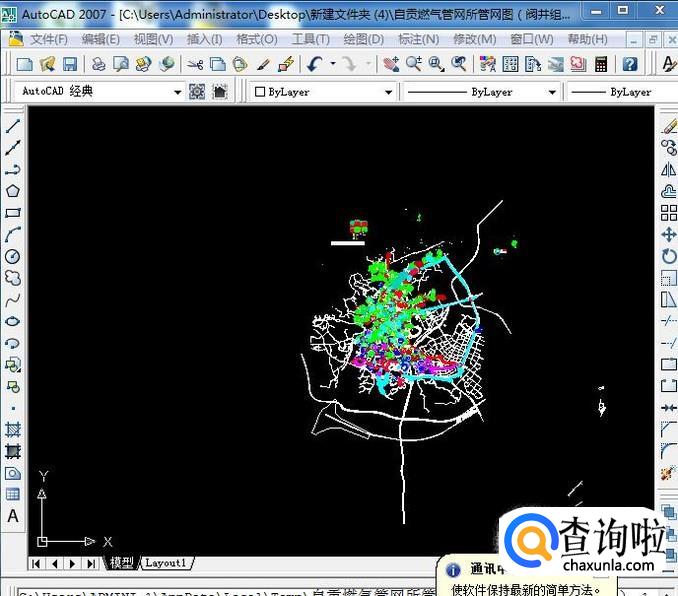The image size is (678, 596).
Task: Activate the Multiline Text tool
Action: pos(13,517)
